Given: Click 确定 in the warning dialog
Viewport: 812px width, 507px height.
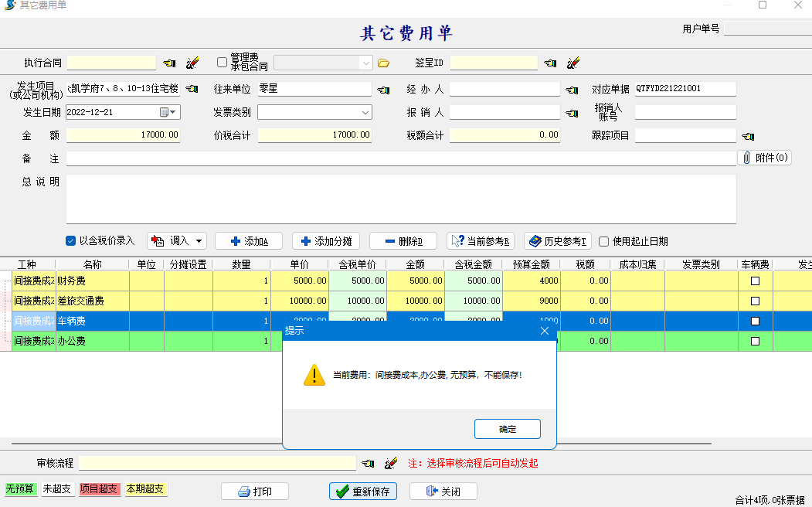Looking at the screenshot, I should click(507, 429).
